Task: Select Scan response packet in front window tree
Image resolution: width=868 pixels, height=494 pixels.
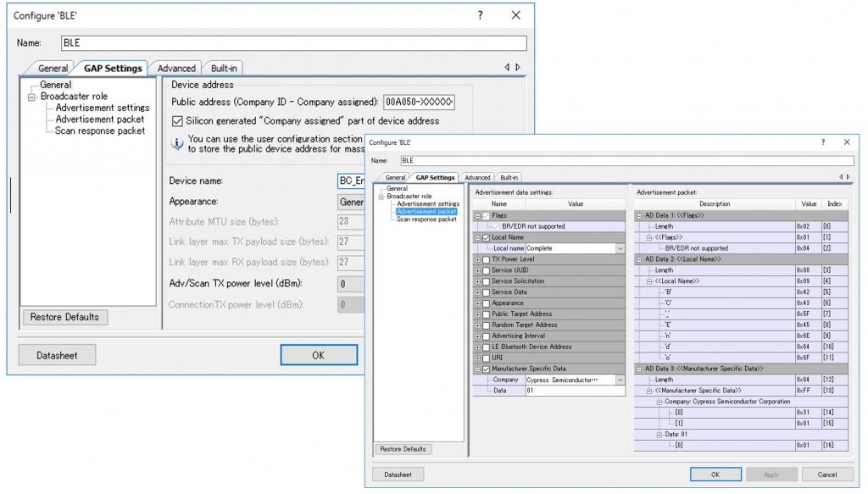Action: point(426,219)
